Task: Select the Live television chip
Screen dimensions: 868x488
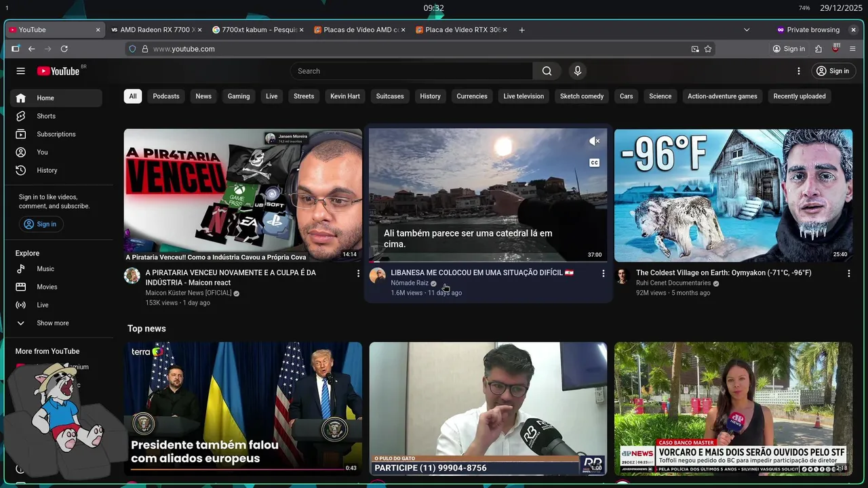Action: coord(524,96)
